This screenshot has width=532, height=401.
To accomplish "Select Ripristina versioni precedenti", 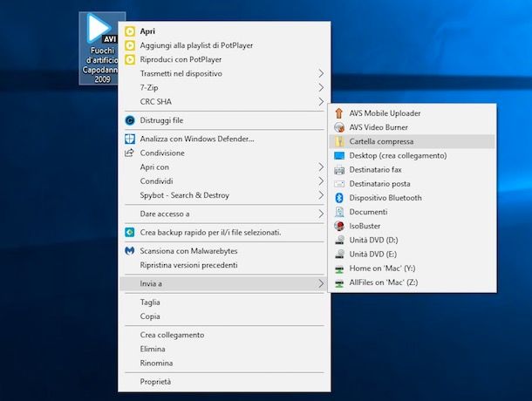I will pos(224,265).
